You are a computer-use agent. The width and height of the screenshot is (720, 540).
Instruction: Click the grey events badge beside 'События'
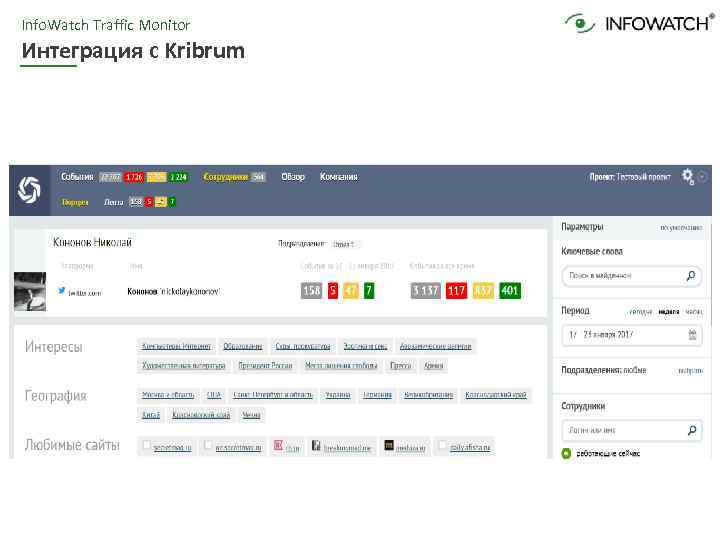(x=111, y=177)
